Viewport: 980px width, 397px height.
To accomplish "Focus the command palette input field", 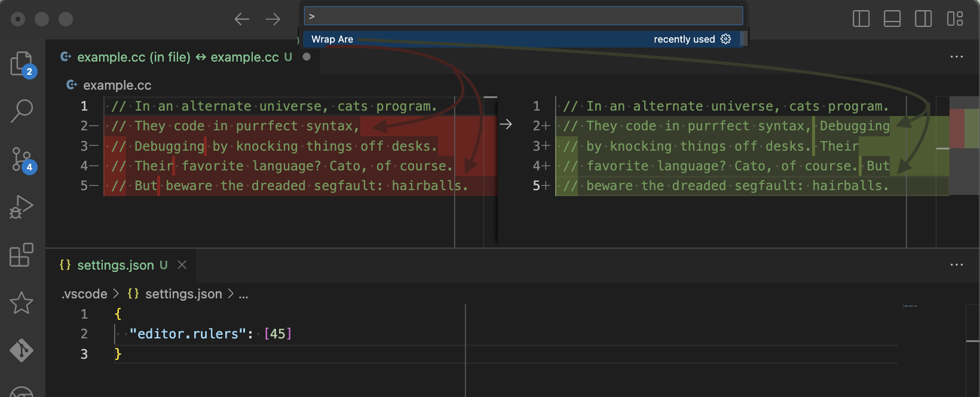I will [x=523, y=16].
